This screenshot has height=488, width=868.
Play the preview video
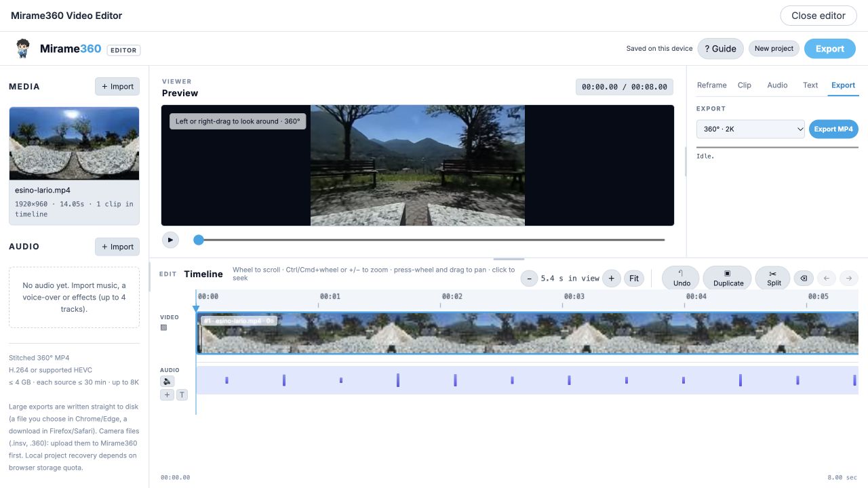170,239
